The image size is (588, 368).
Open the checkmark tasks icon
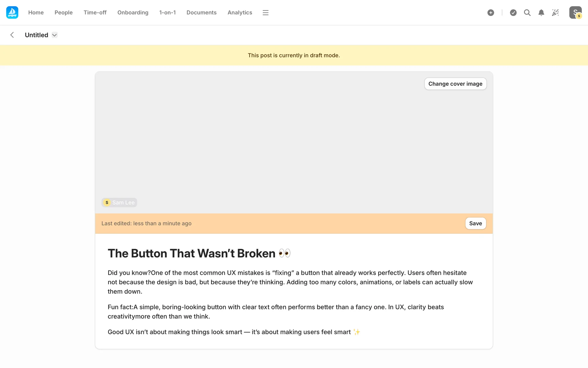pos(513,13)
